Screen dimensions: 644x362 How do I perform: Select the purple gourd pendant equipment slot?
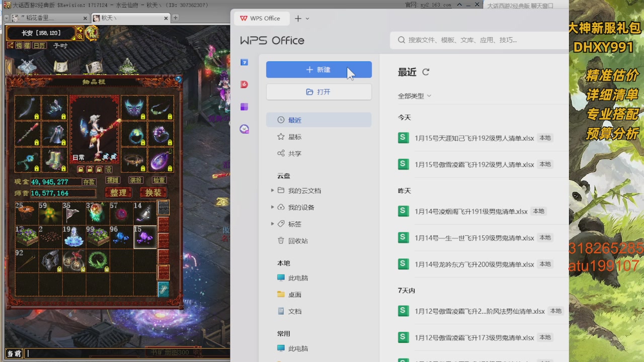coord(160,160)
